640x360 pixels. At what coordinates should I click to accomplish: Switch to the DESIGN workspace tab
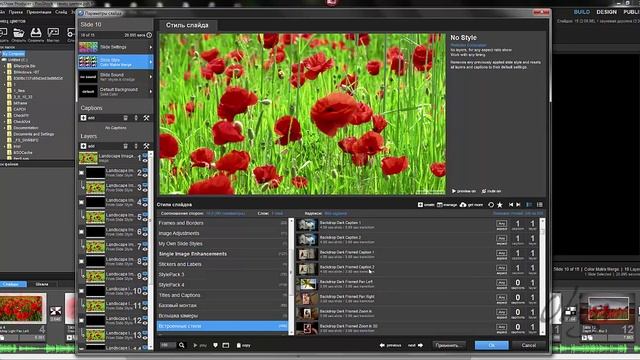tap(606, 12)
